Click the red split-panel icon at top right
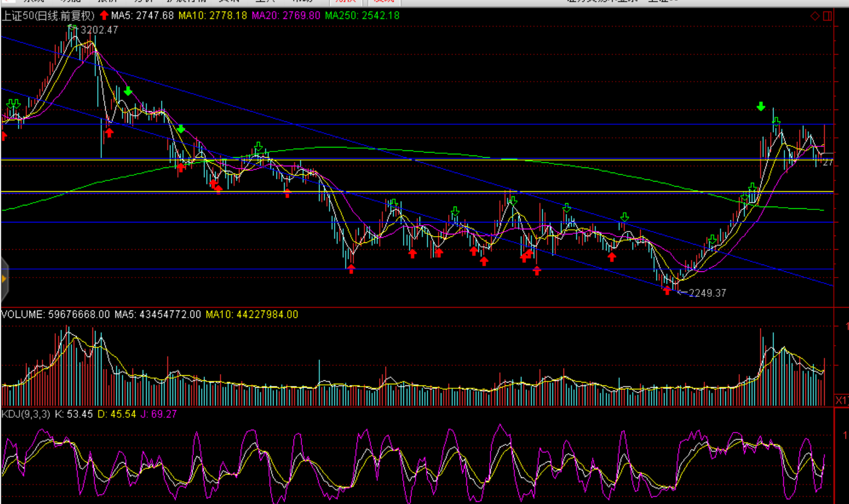 click(827, 16)
